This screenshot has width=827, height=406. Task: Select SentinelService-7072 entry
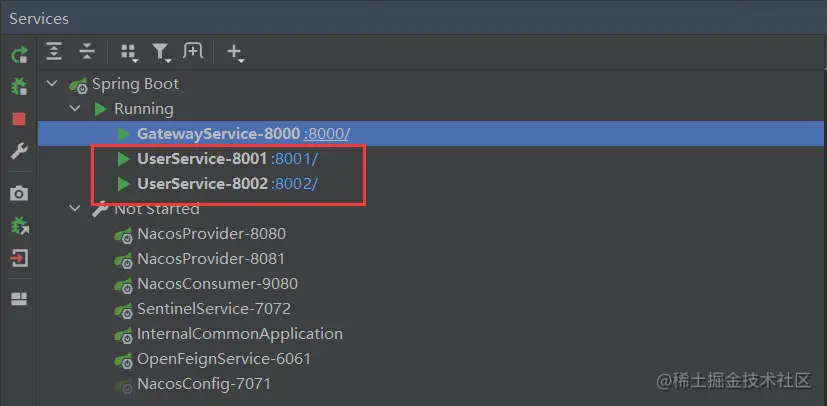tap(214, 308)
